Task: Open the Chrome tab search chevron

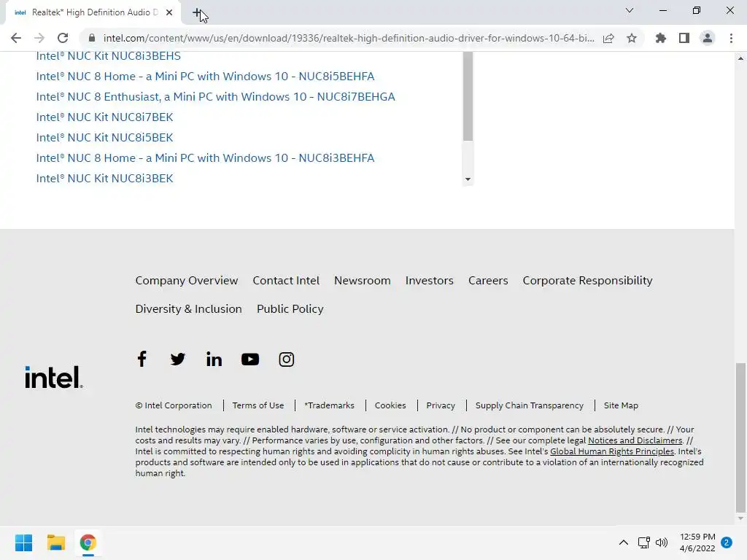Action: pyautogui.click(x=630, y=10)
